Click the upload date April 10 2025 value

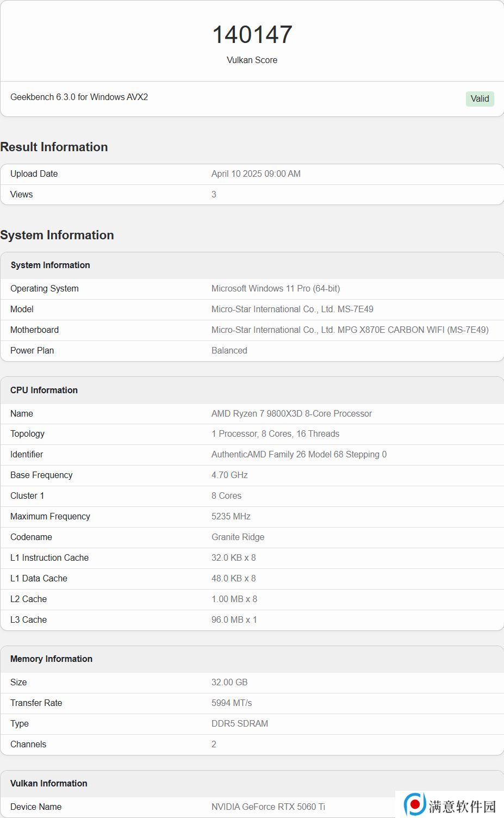tap(256, 173)
